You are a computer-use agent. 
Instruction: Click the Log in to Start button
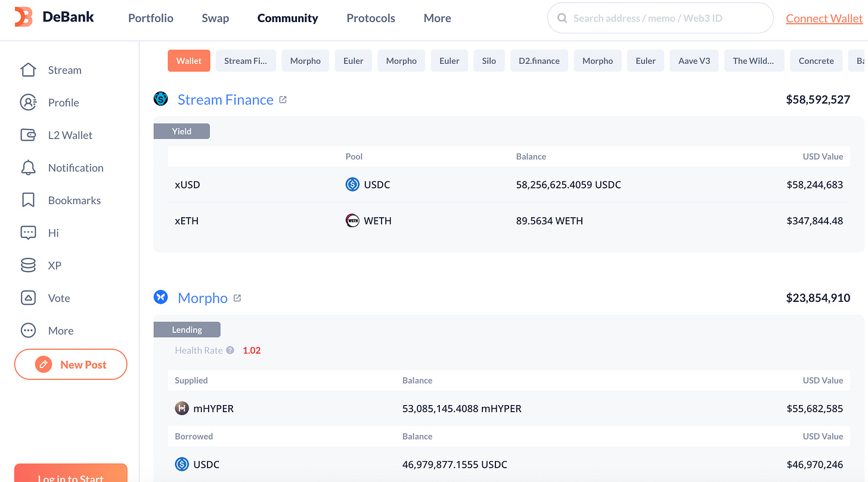(x=71, y=473)
